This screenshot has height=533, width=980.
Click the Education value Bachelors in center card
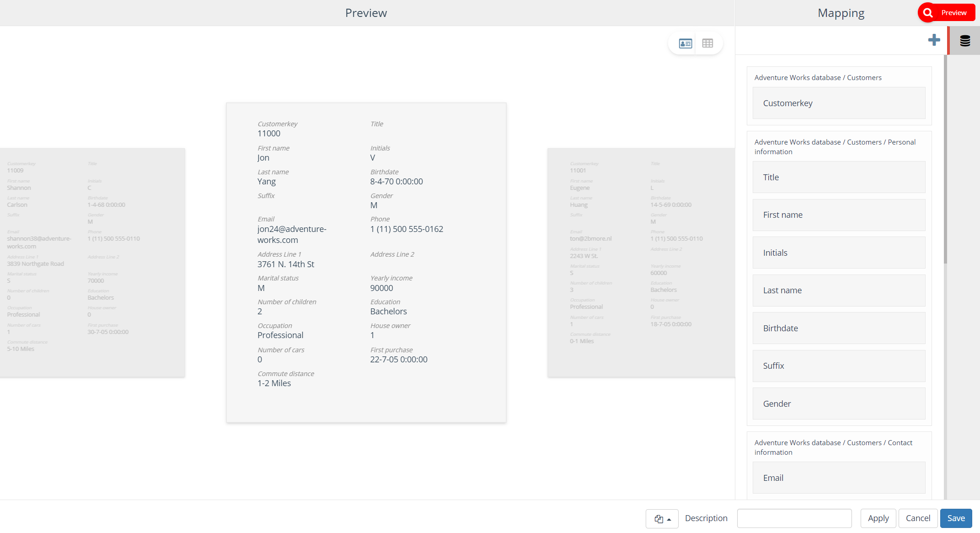point(388,312)
